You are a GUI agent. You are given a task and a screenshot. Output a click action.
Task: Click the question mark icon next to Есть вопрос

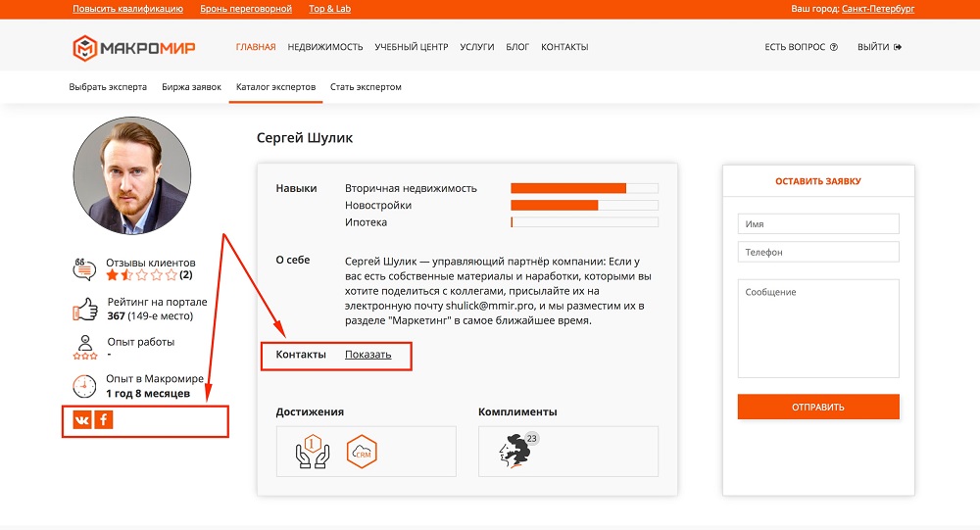pyautogui.click(x=833, y=47)
